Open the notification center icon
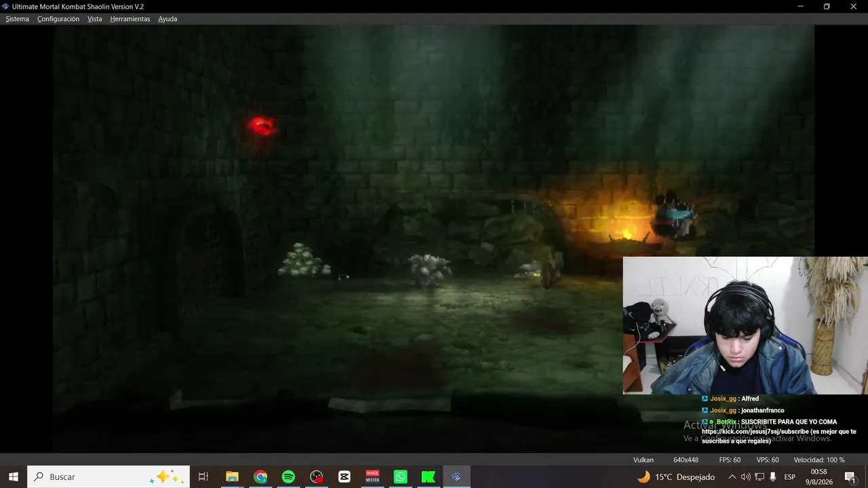This screenshot has height=488, width=868. tap(850, 477)
